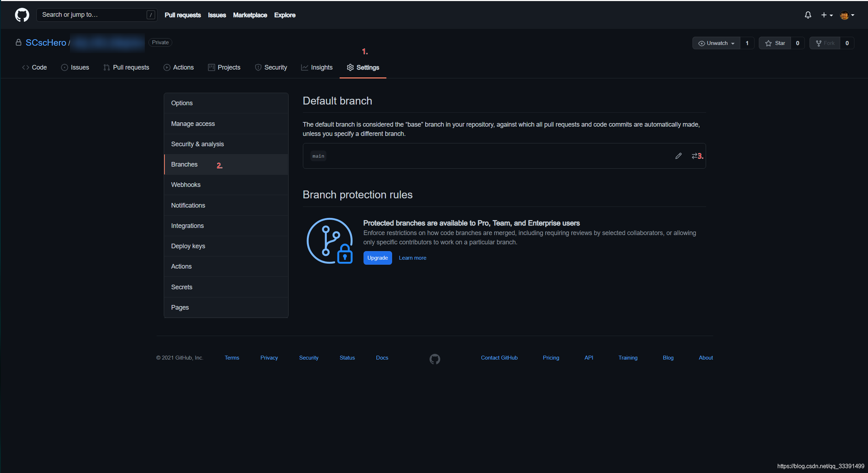Switch default branch with arrows icon
Viewport: 868px width, 473px height.
click(x=695, y=156)
